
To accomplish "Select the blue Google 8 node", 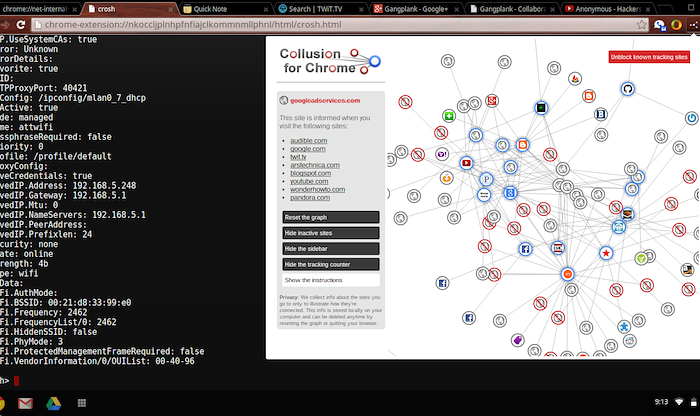I will [510, 193].
